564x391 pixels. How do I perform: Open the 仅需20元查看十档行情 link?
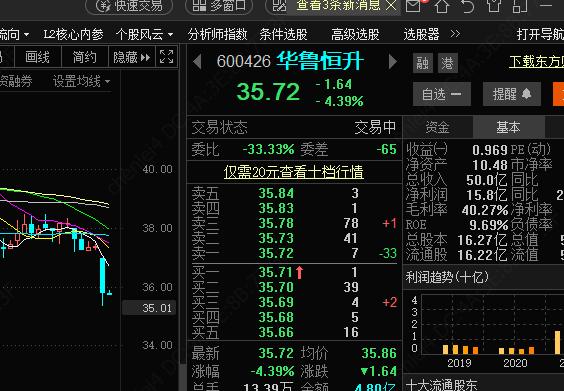pyautogui.click(x=294, y=172)
